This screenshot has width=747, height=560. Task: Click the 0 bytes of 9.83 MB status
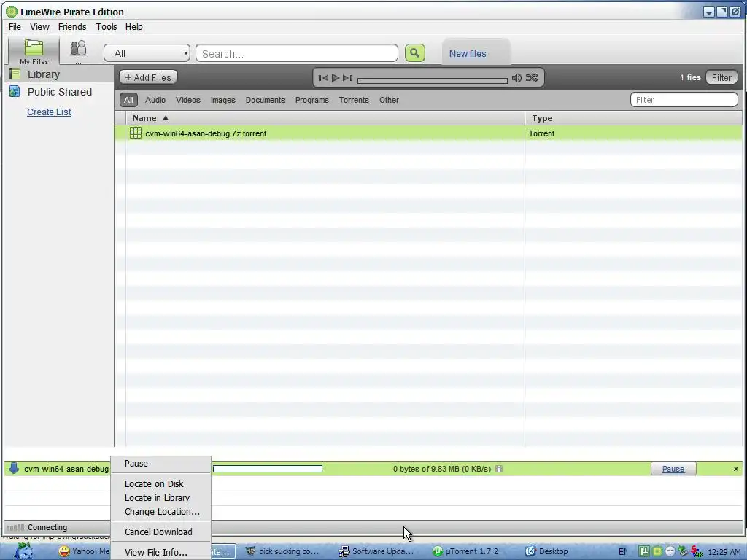(441, 469)
